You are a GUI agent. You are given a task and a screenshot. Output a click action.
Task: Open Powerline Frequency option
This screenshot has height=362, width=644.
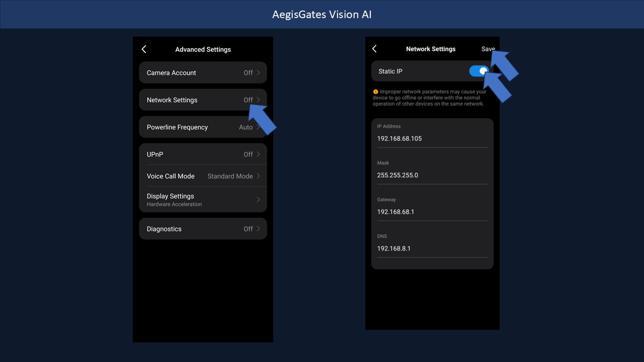point(203,127)
